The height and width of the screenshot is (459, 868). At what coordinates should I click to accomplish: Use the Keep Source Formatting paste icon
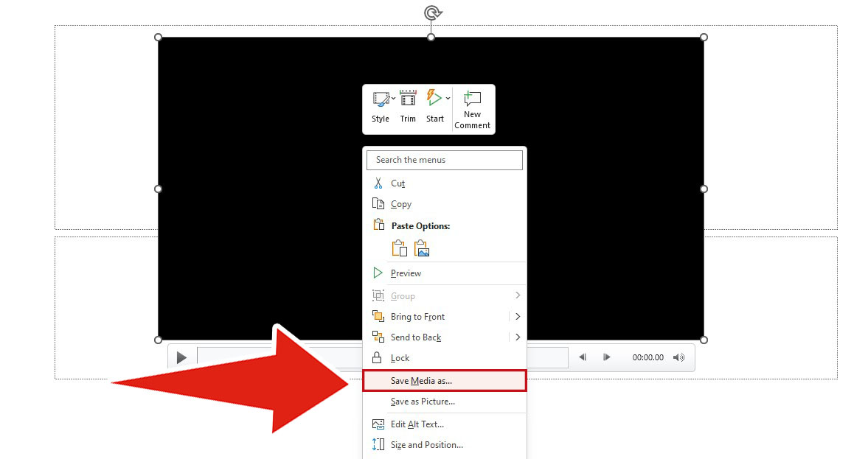click(399, 248)
